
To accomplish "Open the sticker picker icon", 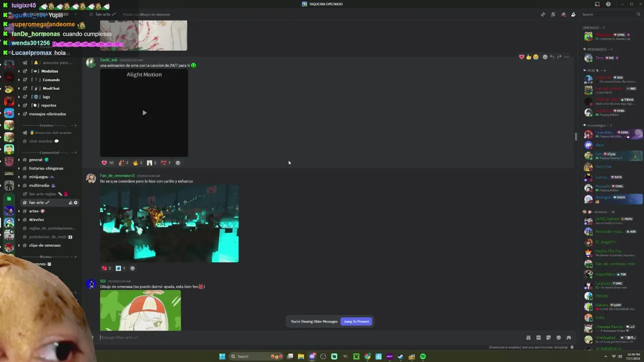I will 548,337.
